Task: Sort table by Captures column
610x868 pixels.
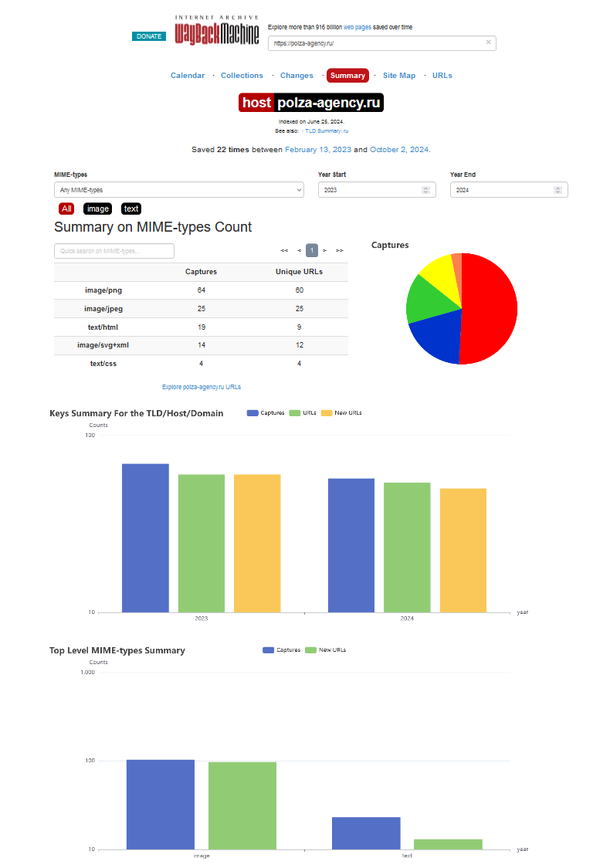Action: [201, 272]
